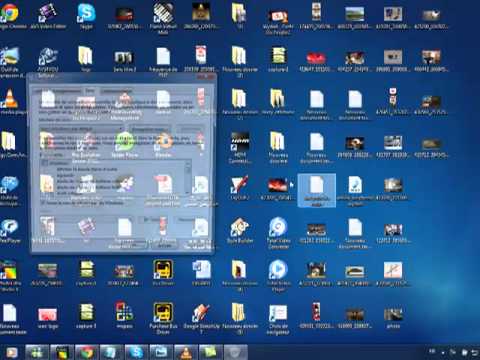Select the Choix du navigateur shortcut

(x=278, y=318)
